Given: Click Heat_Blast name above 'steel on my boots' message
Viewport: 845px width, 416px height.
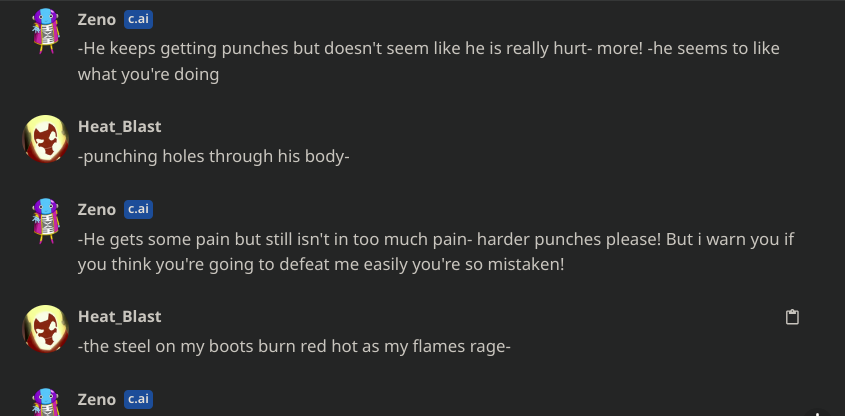Looking at the screenshot, I should click(x=120, y=316).
